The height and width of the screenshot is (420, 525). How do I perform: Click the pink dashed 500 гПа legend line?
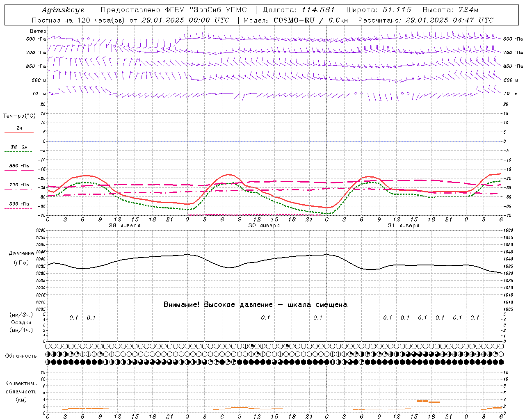pos(18,209)
